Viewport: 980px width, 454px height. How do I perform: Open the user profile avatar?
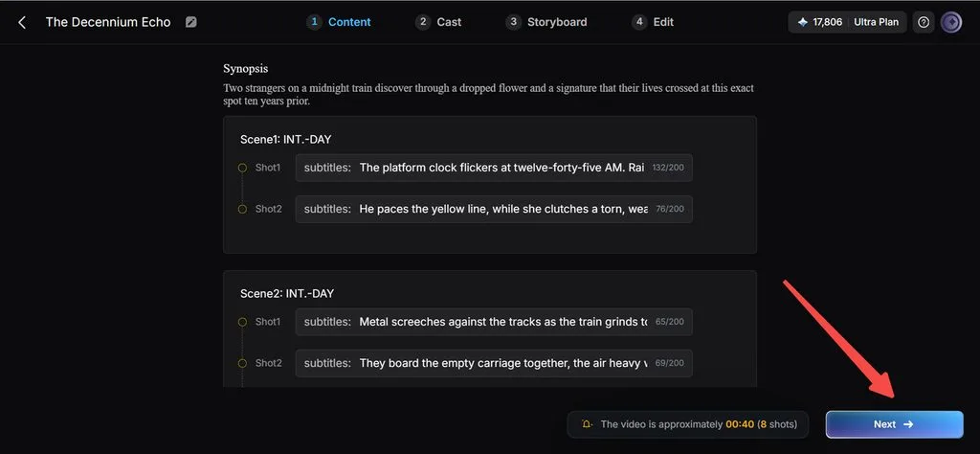pyautogui.click(x=951, y=22)
